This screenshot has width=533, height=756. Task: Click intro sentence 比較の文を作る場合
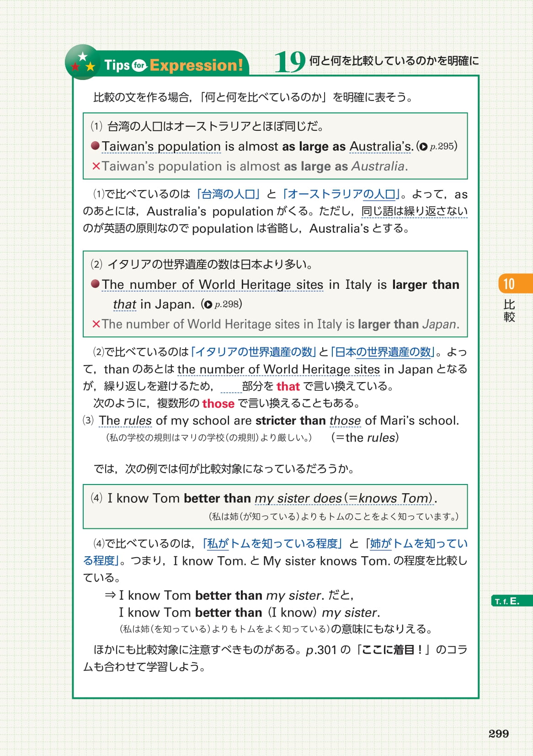pyautogui.click(x=253, y=97)
